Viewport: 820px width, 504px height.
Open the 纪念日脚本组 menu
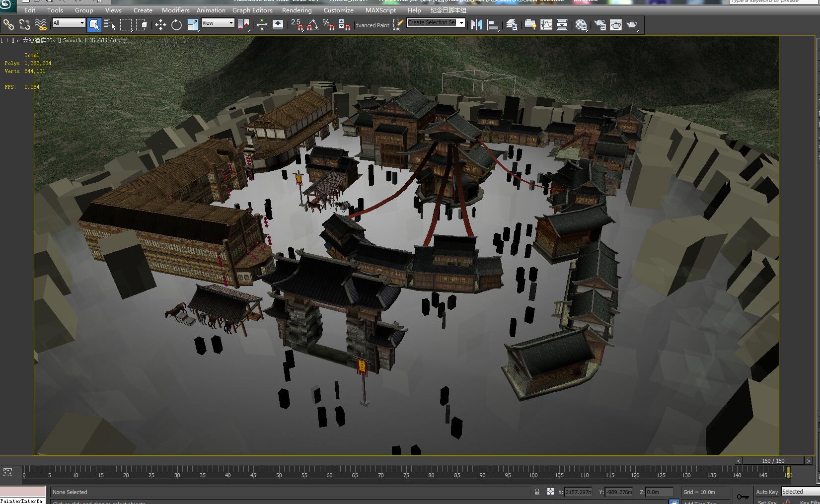tap(448, 10)
